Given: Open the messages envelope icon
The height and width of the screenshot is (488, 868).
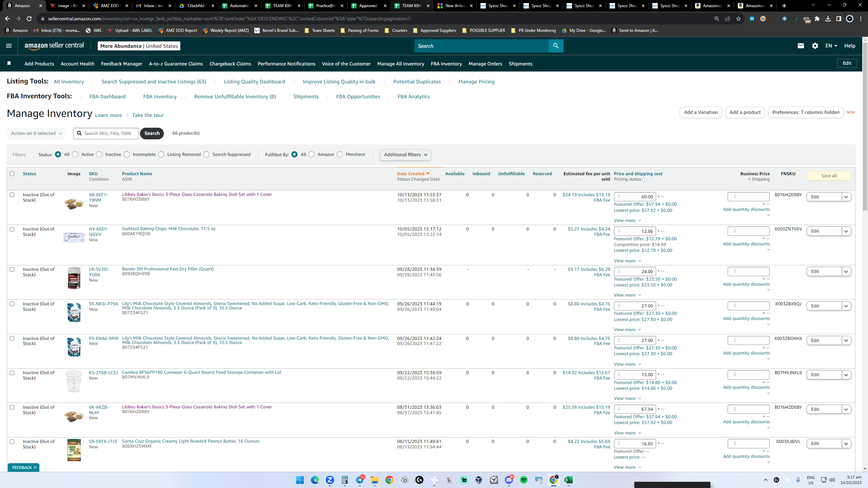Looking at the screenshot, I should pyautogui.click(x=801, y=46).
